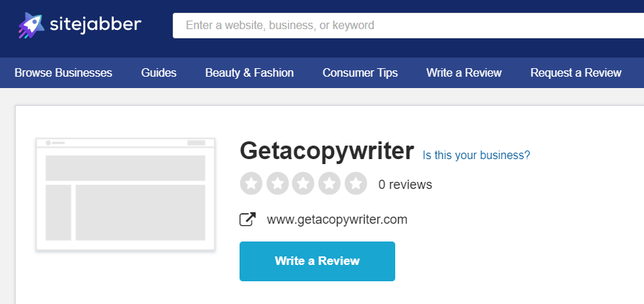The width and height of the screenshot is (644, 304).
Task: Visit the www.getacopywriter.com link
Action: click(337, 219)
